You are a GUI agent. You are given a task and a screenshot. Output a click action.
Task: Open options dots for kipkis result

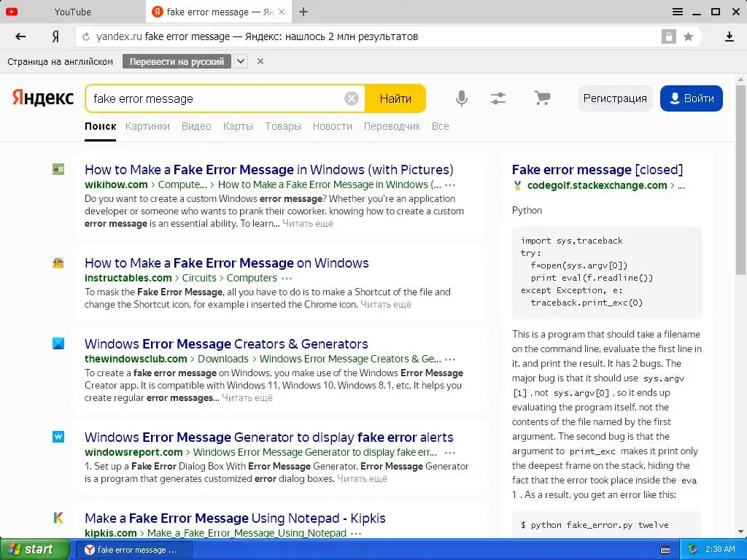(x=356, y=533)
